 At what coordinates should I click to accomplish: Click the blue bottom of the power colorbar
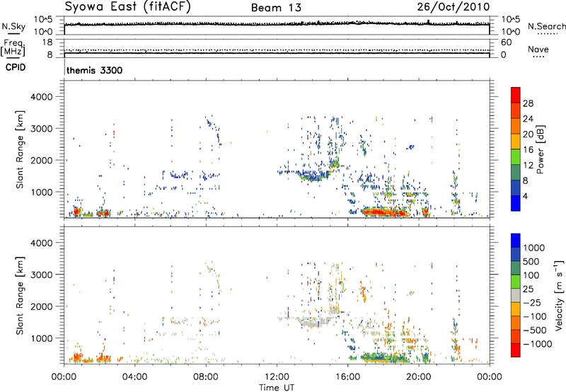[x=516, y=203]
